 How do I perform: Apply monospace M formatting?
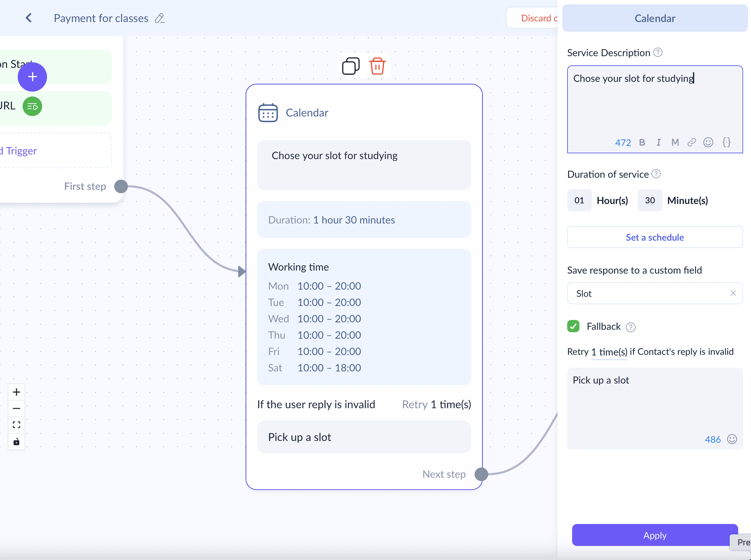click(x=675, y=142)
